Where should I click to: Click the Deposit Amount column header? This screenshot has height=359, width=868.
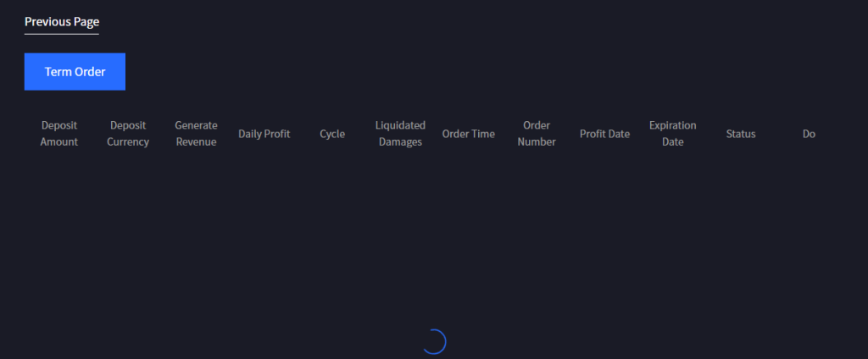pyautogui.click(x=59, y=134)
